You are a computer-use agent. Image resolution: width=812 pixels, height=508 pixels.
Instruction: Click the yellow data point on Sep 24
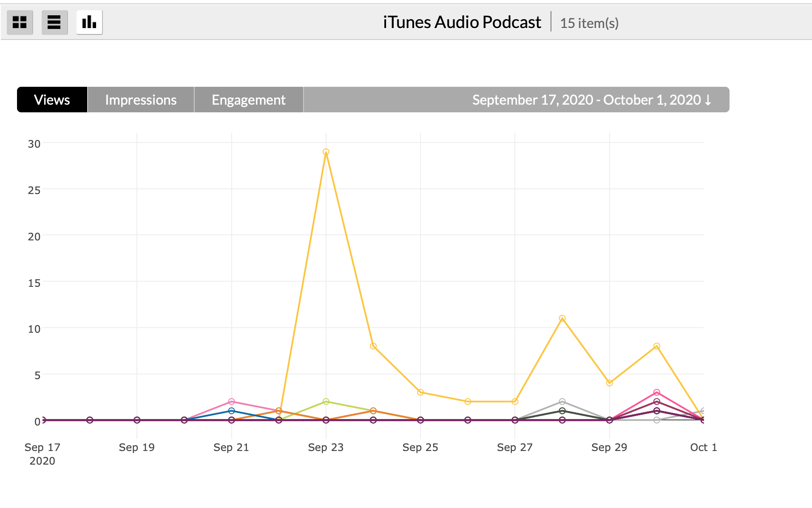373,346
